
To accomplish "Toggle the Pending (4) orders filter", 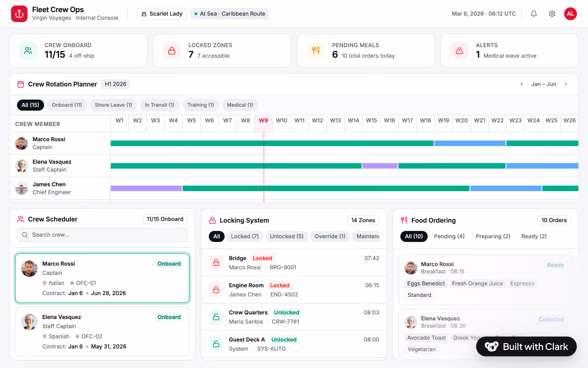I will click(x=449, y=236).
